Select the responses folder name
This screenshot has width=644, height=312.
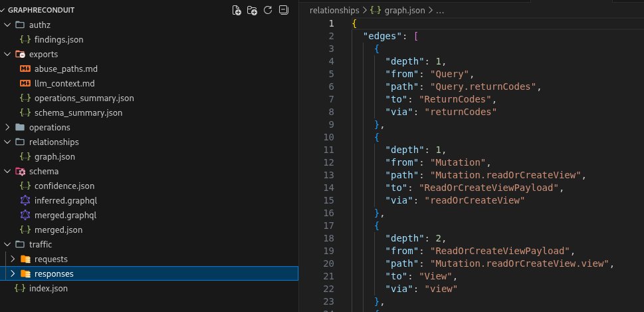click(x=54, y=274)
